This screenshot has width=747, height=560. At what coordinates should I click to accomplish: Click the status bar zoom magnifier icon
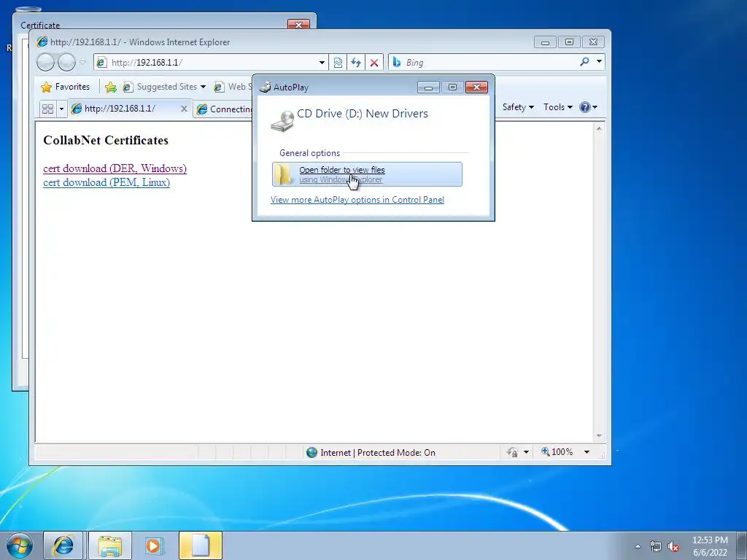[546, 451]
